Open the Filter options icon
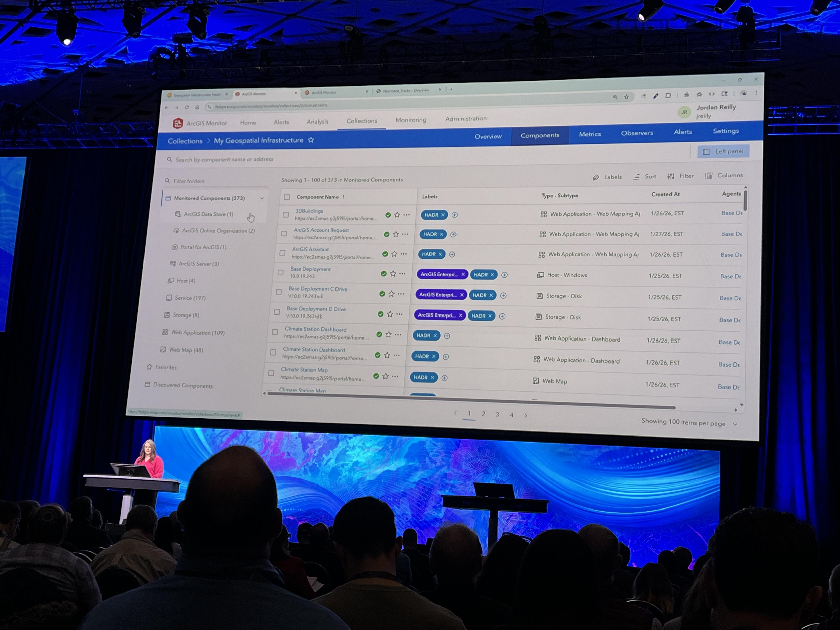 click(x=671, y=176)
